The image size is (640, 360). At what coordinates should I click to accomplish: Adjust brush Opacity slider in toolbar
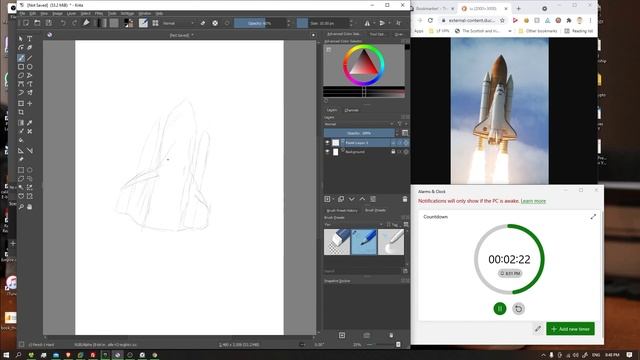pyautogui.click(x=260, y=23)
